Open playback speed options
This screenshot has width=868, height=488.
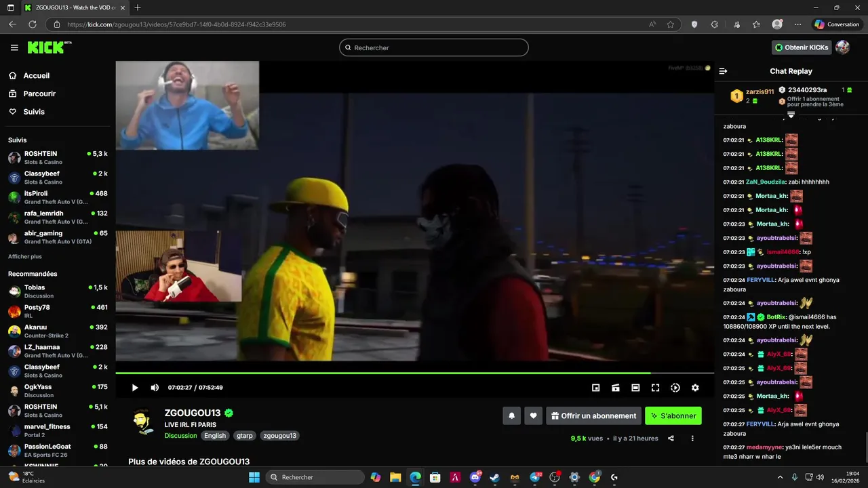click(x=675, y=388)
